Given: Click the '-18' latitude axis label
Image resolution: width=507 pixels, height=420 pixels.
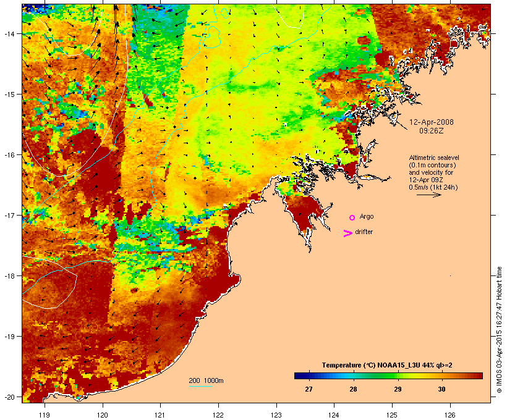Looking at the screenshot, I should 9,276.
